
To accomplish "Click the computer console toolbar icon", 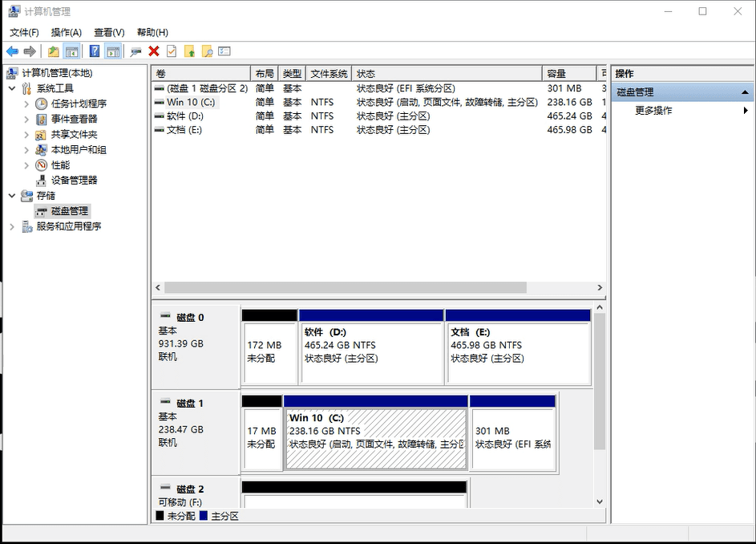I will [135, 51].
